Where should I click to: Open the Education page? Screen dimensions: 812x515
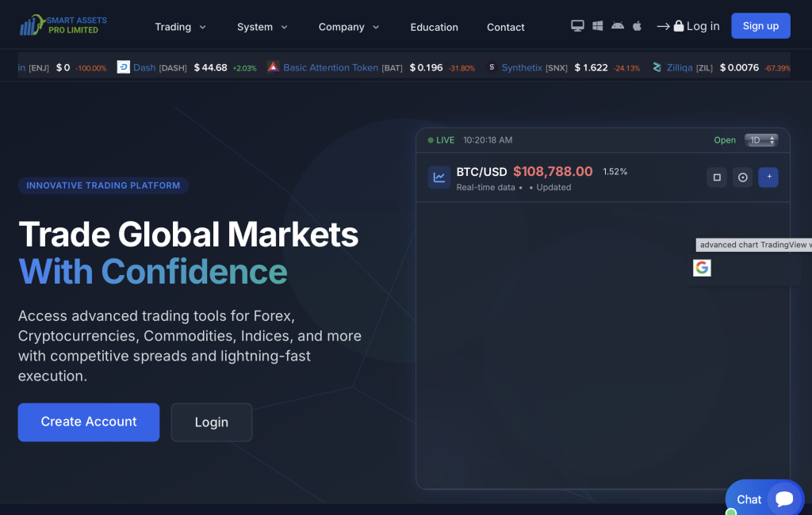[x=434, y=27]
